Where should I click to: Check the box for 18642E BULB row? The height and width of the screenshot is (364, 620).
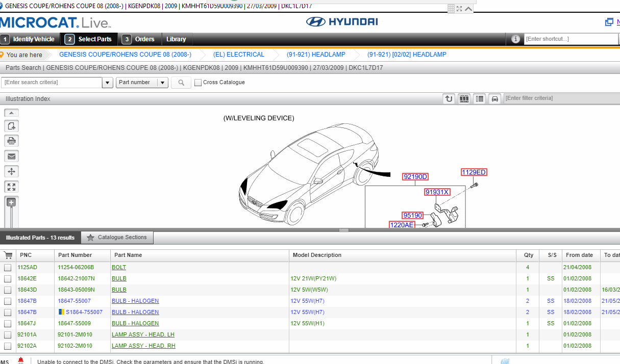(8, 279)
